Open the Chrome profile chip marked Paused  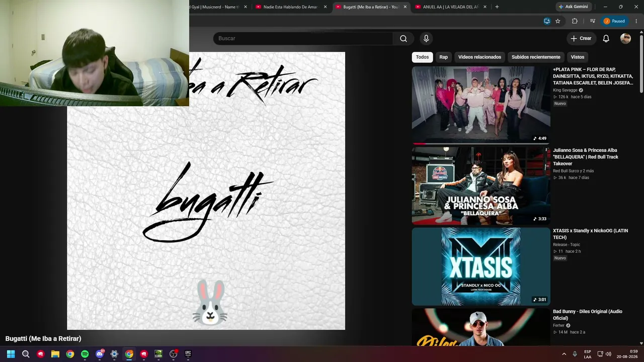[615, 21]
